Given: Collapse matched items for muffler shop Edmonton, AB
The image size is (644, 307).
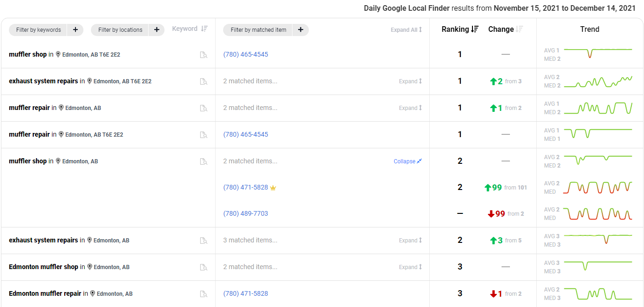Looking at the screenshot, I should coord(408,161).
